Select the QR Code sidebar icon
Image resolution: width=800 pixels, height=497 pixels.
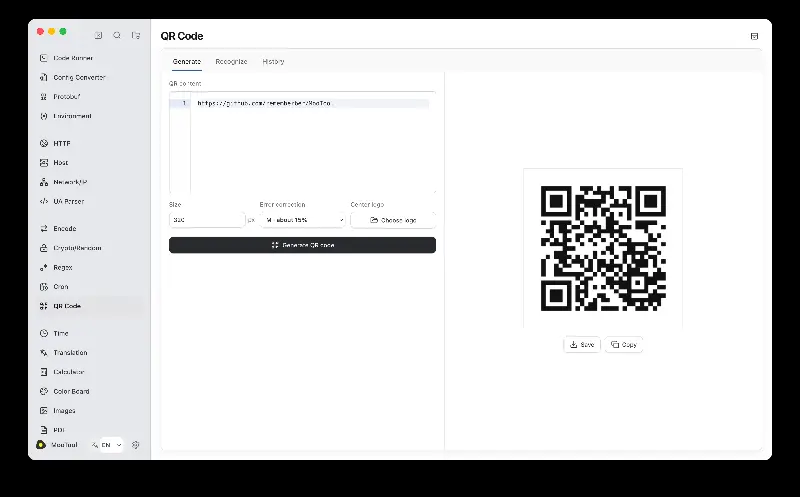pos(44,306)
